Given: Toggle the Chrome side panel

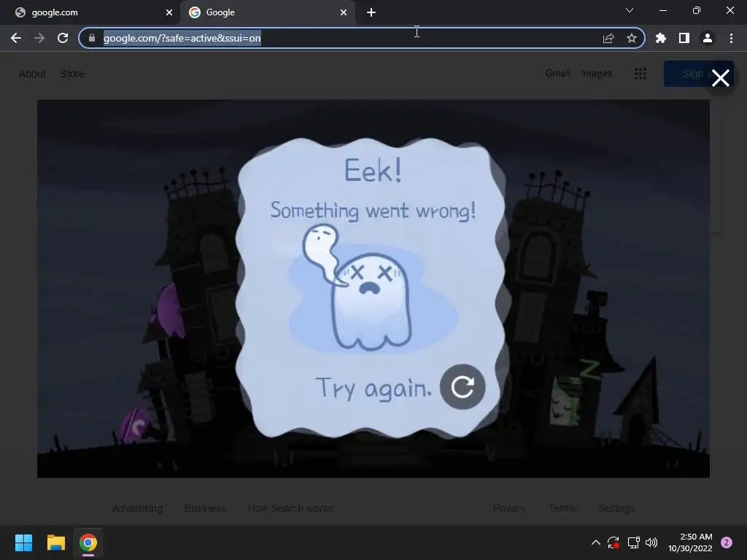Looking at the screenshot, I should (x=684, y=38).
